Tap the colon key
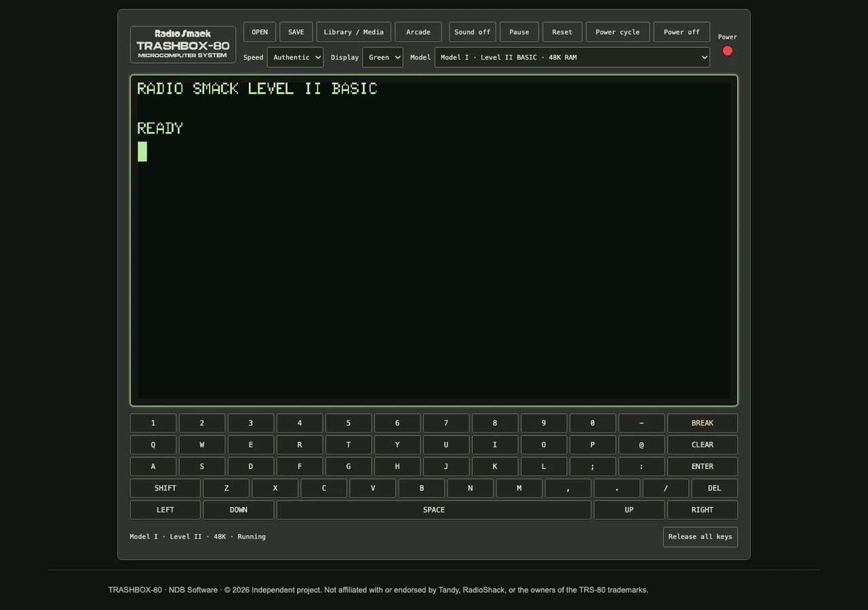 pyautogui.click(x=642, y=466)
